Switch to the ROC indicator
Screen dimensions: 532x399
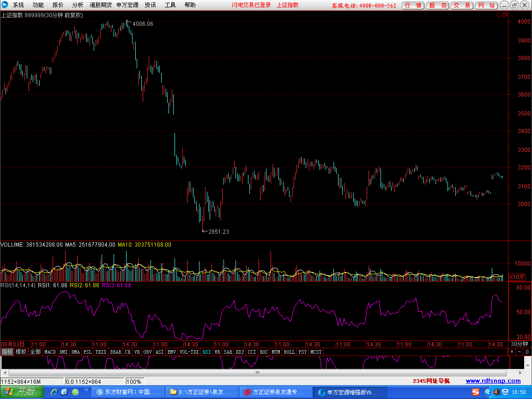264,352
